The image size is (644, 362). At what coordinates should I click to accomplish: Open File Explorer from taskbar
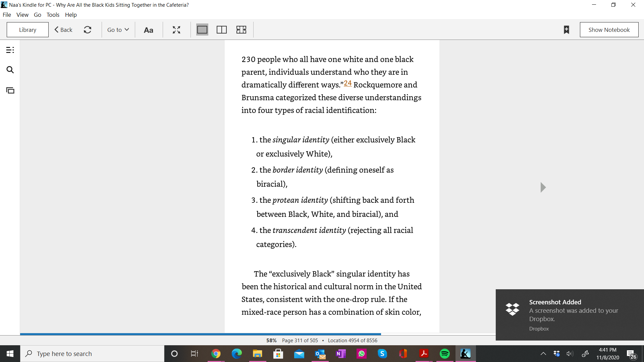click(x=257, y=354)
